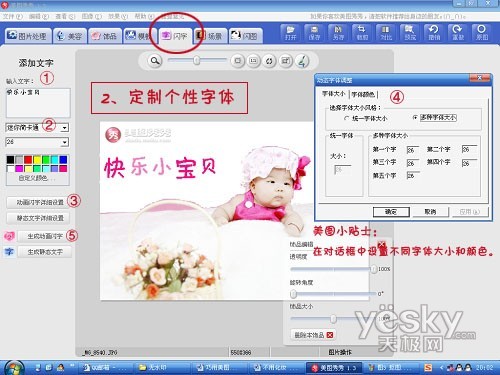Click the Windows Start button
The height and width of the screenshot is (375, 500).
pos(13,368)
